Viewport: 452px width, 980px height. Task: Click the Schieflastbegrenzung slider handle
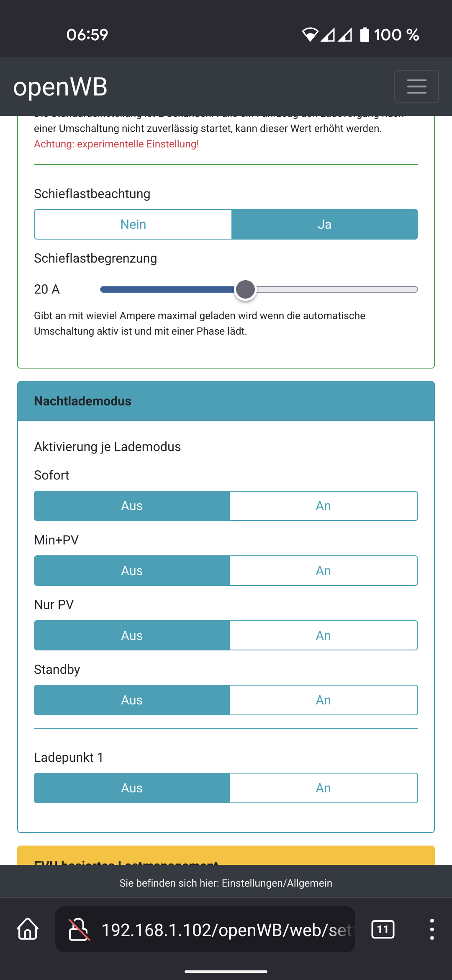tap(245, 289)
